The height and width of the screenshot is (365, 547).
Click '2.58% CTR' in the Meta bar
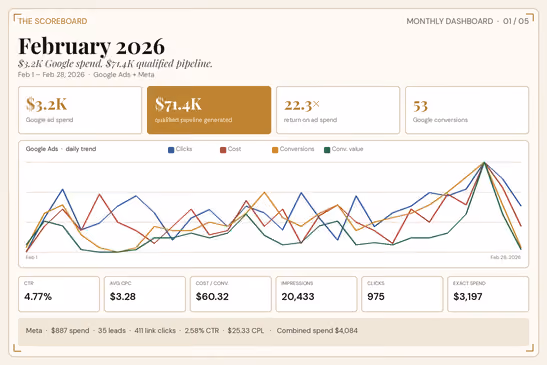click(202, 330)
